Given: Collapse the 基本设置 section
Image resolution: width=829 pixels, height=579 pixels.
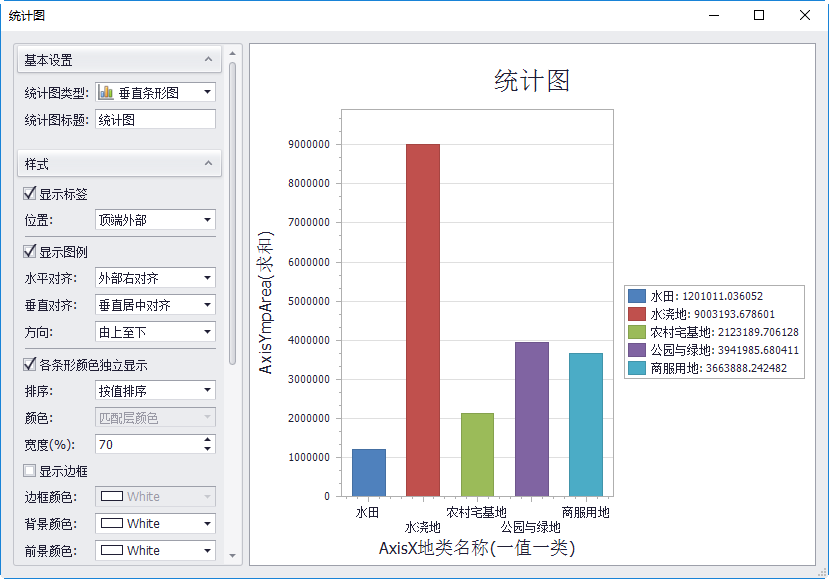Looking at the screenshot, I should pos(208,60).
